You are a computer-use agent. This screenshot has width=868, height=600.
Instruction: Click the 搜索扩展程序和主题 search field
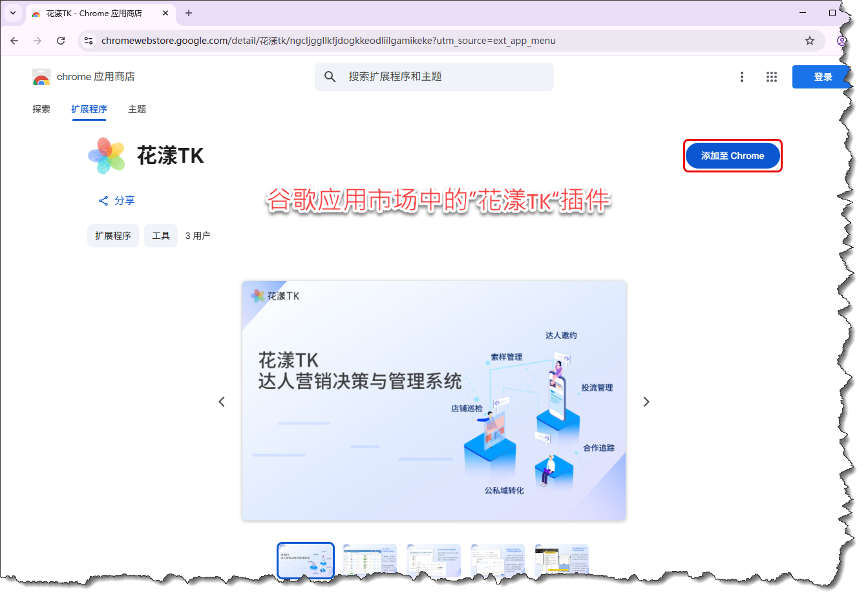[446, 77]
